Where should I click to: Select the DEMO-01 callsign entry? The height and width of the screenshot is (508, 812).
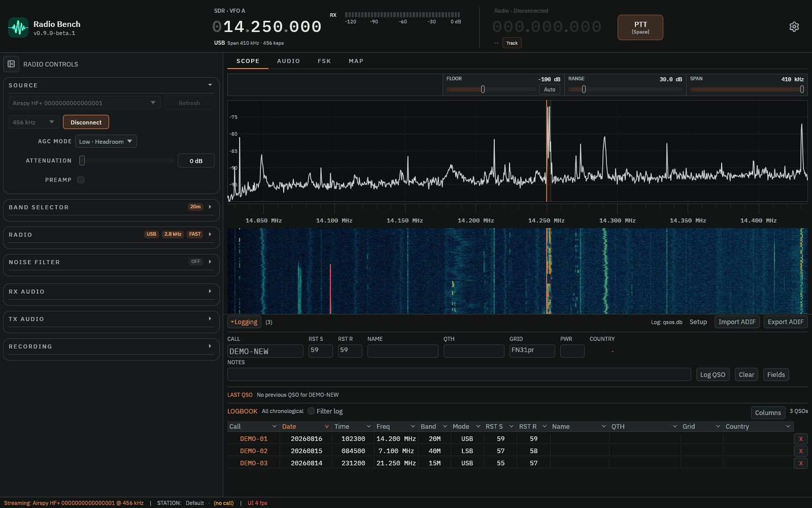(254, 439)
